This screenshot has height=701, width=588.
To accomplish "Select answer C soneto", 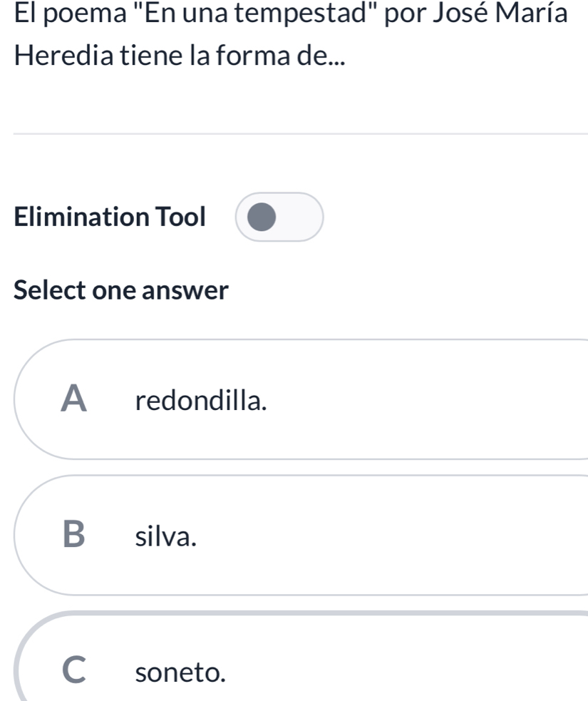I will [301, 657].
